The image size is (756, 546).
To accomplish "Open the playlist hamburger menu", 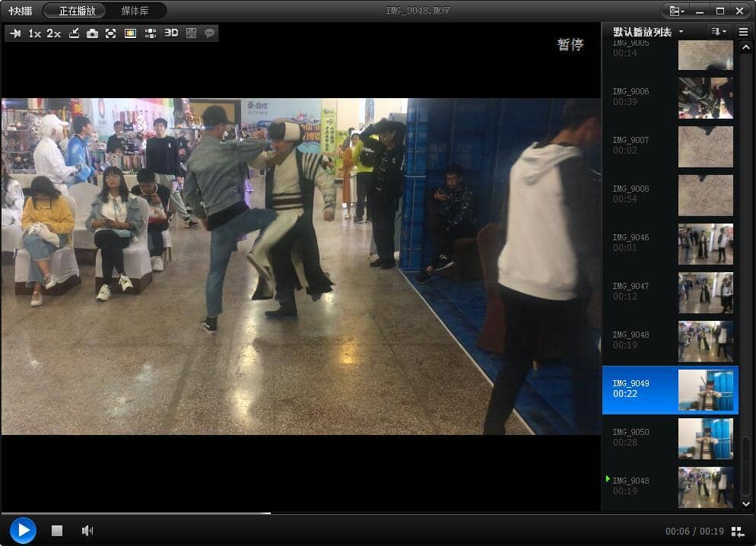I will click(744, 32).
